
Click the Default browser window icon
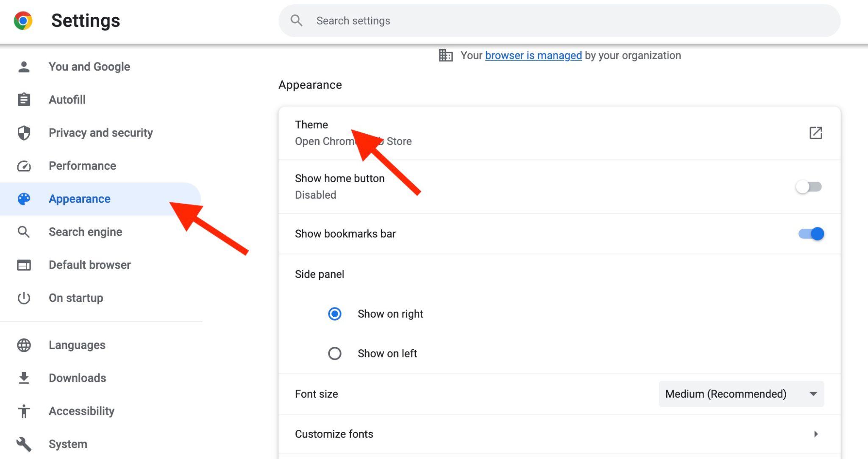(x=24, y=265)
